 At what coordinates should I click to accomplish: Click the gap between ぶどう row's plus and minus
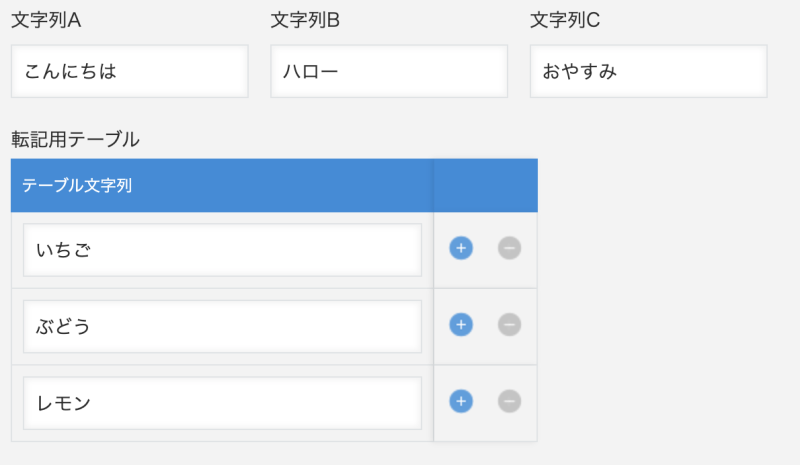pos(485,325)
